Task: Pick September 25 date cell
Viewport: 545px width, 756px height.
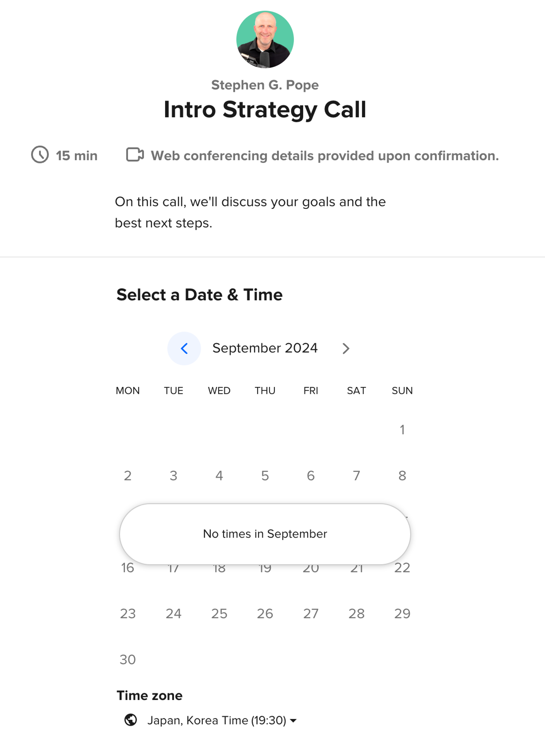Action: tap(219, 614)
